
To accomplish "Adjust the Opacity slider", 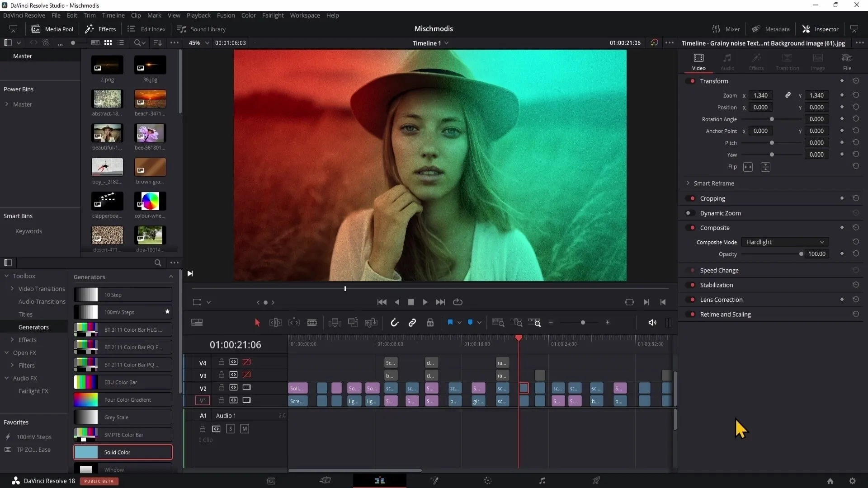I will tap(801, 254).
